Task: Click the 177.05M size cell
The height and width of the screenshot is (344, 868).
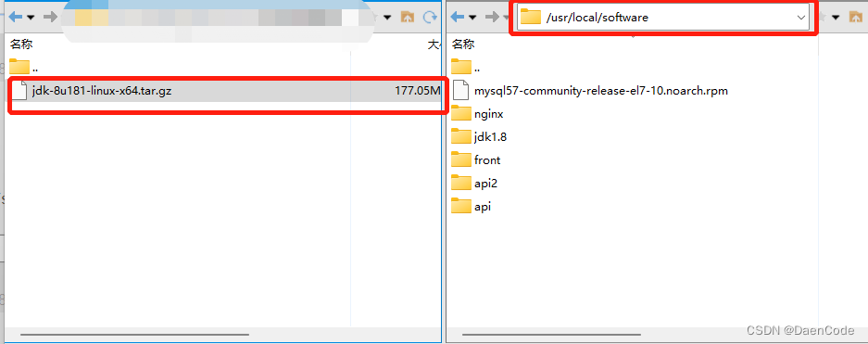Action: click(x=418, y=91)
